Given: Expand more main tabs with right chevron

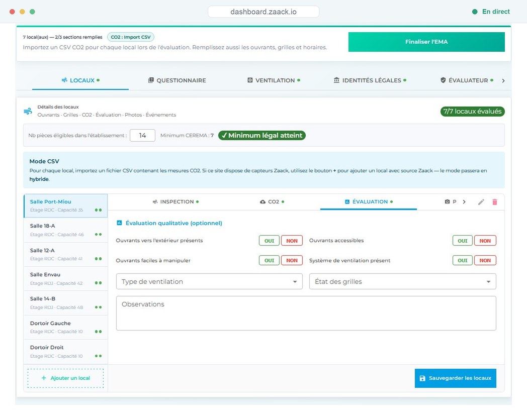Looking at the screenshot, I should 503,80.
